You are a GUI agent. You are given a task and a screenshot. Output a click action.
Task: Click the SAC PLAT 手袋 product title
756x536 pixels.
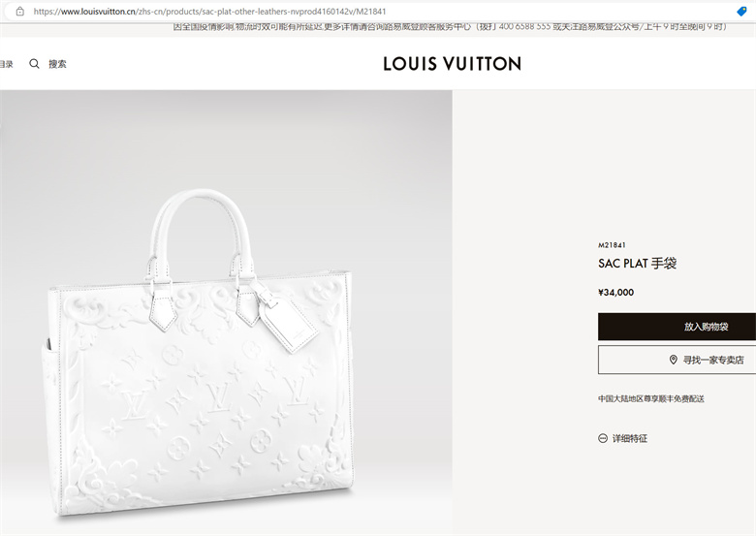638,264
